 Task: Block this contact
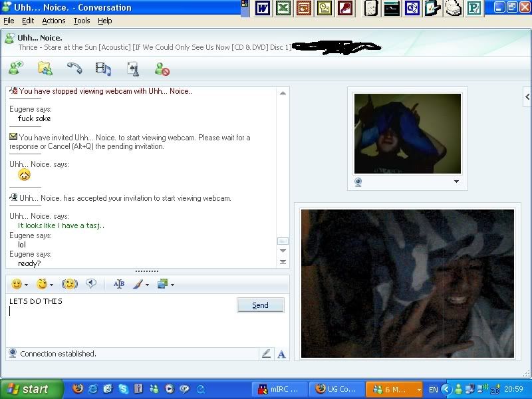point(162,69)
